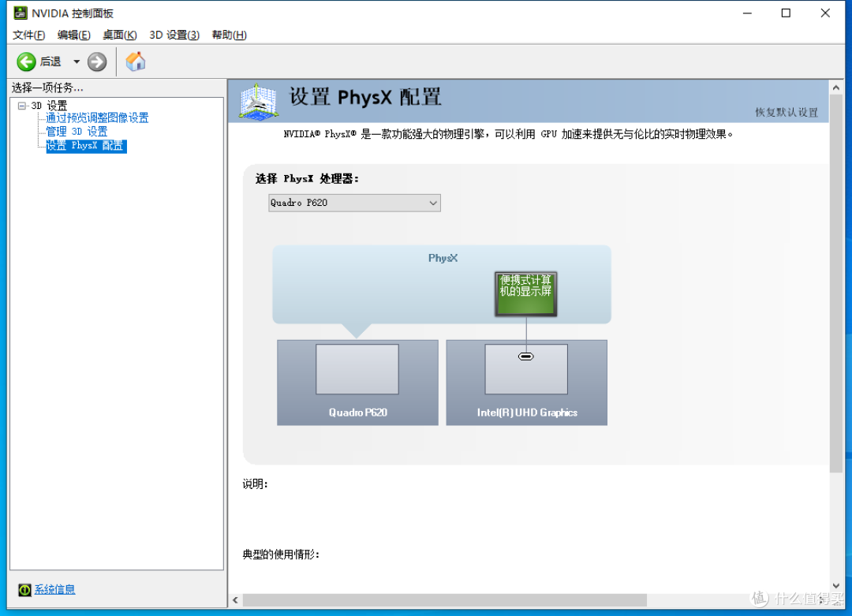Click the Quadro P620 GPU block
The height and width of the screenshot is (616, 852).
[357, 383]
